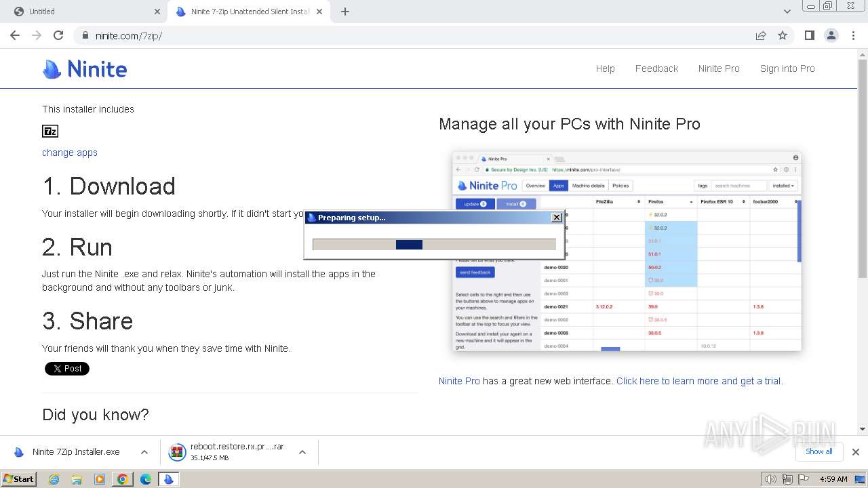Click Show all downloads
This screenshot has height=488, width=868.
[818, 451]
